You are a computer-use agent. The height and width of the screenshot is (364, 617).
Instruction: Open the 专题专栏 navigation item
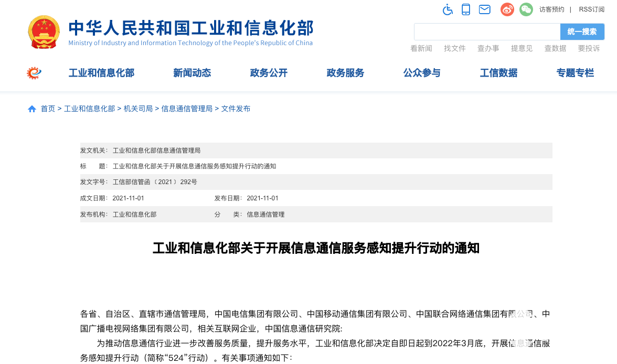(575, 73)
